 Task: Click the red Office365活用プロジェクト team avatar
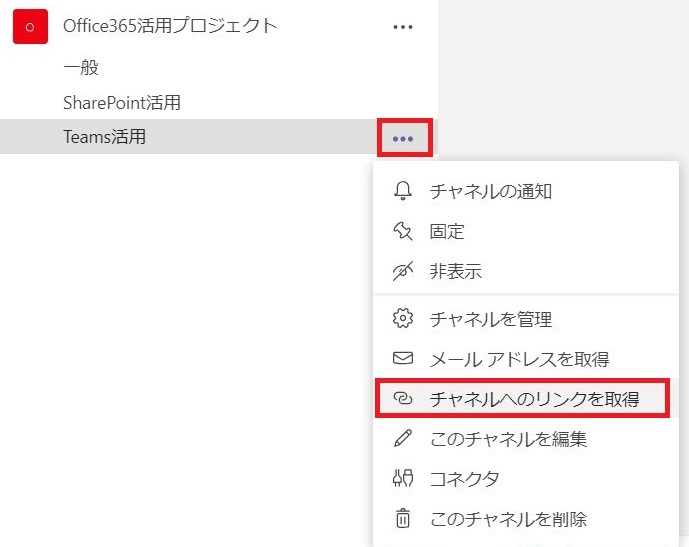click(x=30, y=26)
